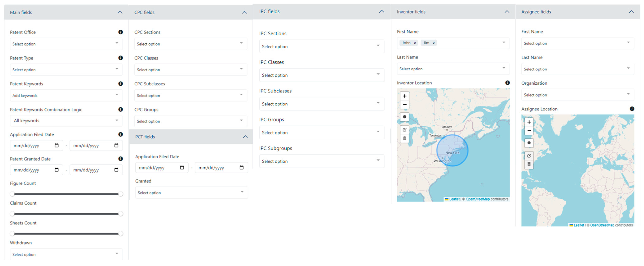Click the Figure Count slider right handle
The width and height of the screenshot is (644, 266).
click(x=120, y=194)
